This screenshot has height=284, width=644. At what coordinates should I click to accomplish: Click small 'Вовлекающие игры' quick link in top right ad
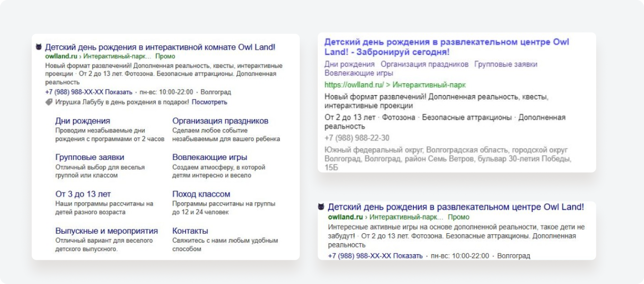pos(358,73)
